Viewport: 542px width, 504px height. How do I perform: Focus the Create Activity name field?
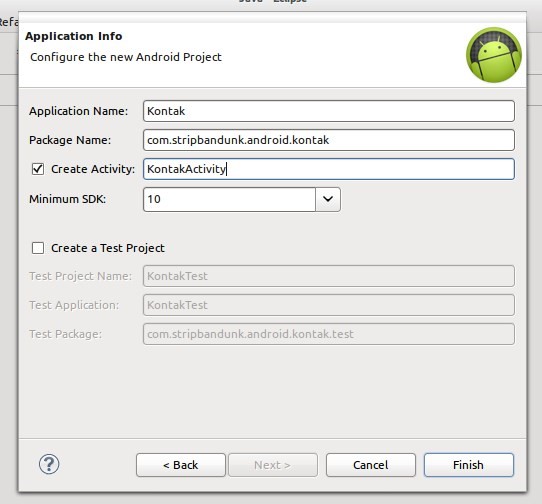pyautogui.click(x=329, y=169)
